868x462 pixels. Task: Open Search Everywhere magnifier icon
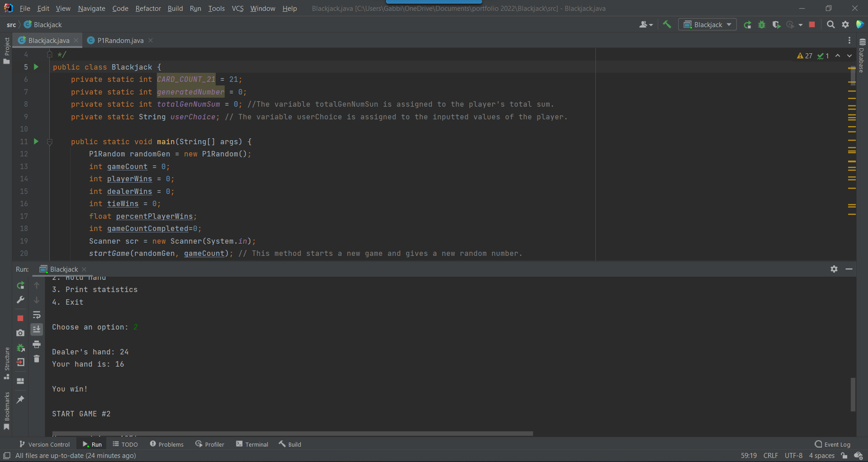point(830,25)
